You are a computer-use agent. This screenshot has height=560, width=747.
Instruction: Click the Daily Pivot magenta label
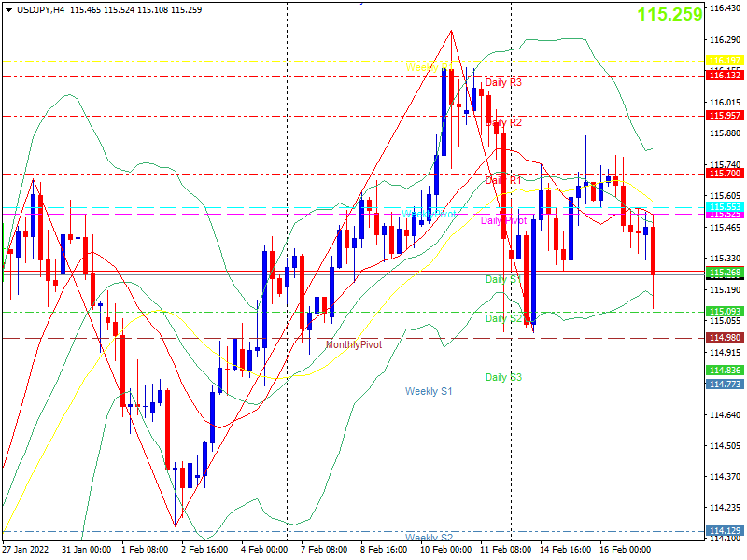tap(503, 220)
